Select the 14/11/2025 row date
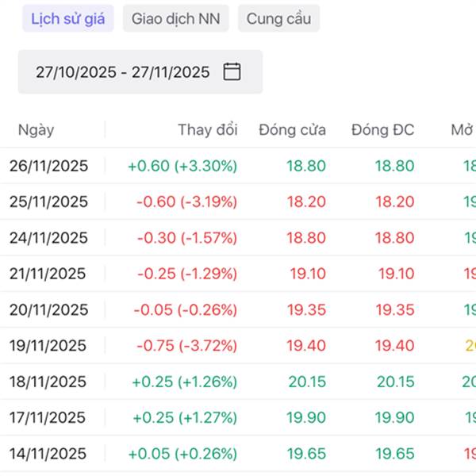This screenshot has width=476, height=476. pos(48,454)
